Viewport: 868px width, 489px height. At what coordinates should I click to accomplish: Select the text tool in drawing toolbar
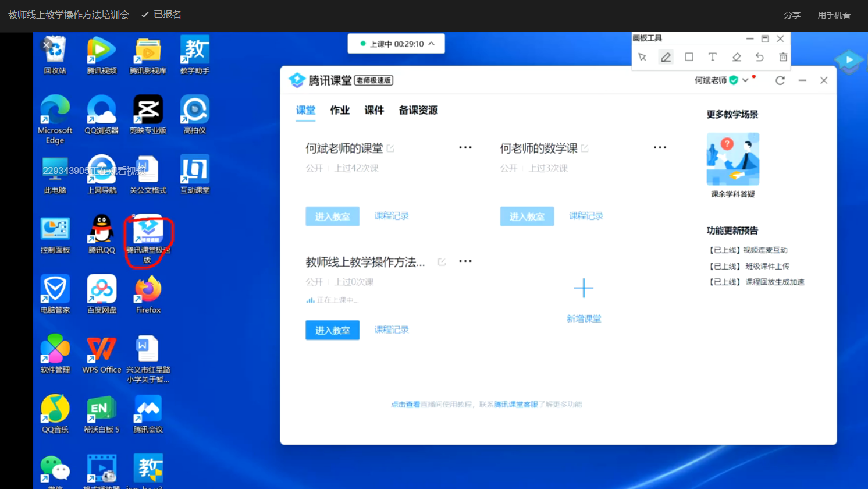click(712, 57)
